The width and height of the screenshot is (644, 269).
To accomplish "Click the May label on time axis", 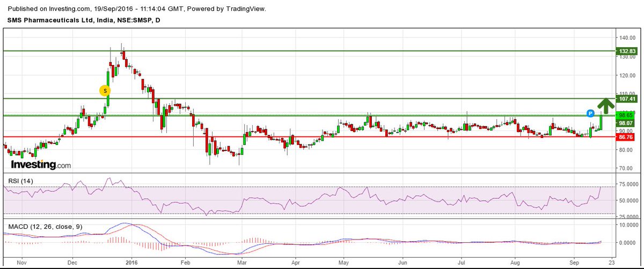I will click(x=344, y=264).
